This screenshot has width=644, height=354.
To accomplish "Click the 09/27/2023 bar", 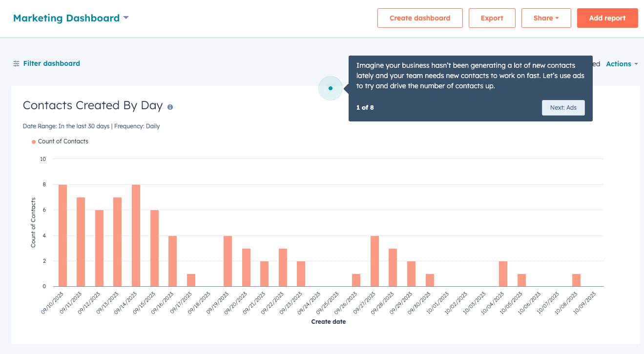I will 374,261.
